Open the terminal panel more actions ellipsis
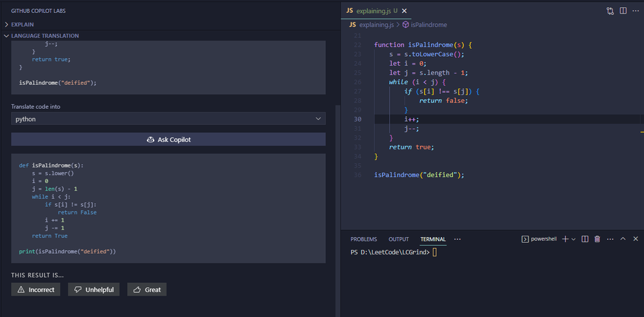This screenshot has height=317, width=644. point(610,239)
